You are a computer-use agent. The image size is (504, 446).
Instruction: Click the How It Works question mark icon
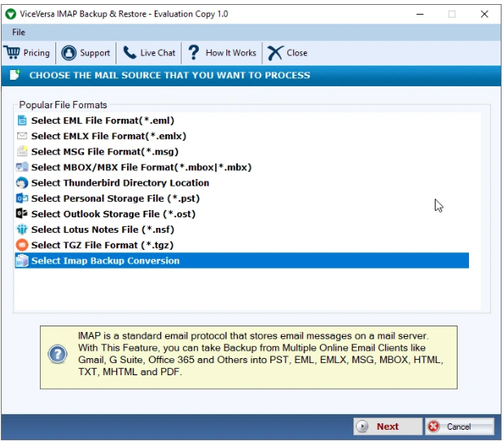[x=194, y=53]
